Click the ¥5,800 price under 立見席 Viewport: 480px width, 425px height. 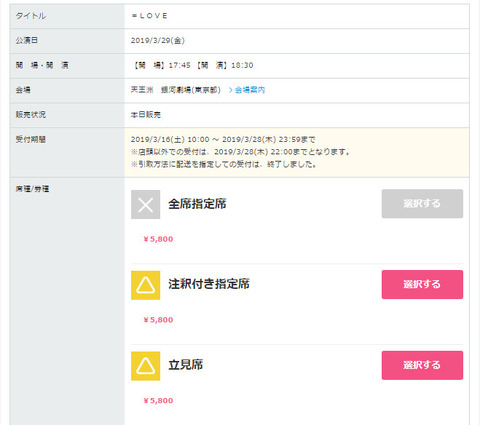pyautogui.click(x=158, y=400)
